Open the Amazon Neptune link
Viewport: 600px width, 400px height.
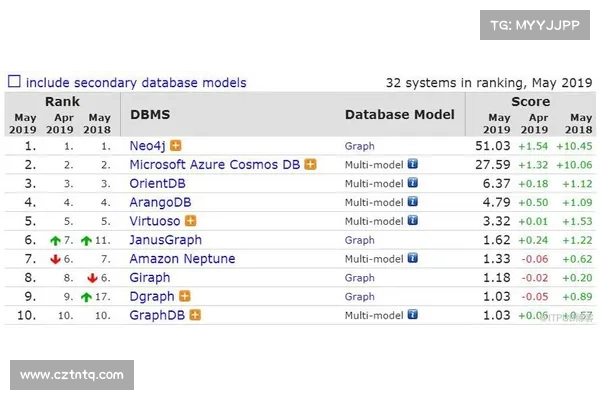click(183, 259)
